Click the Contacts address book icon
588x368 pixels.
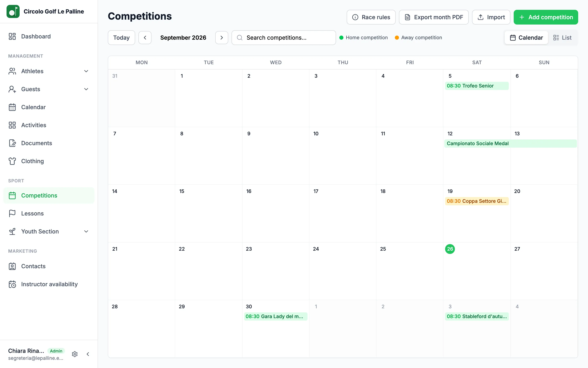point(12,266)
